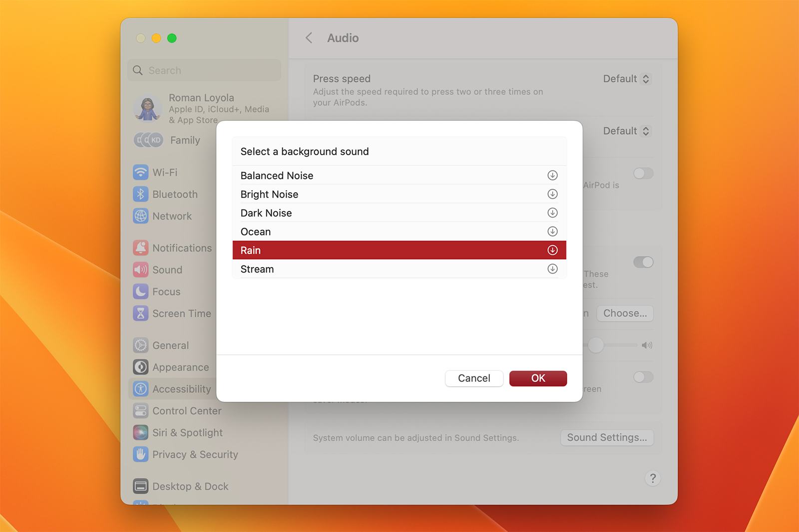799x532 pixels.
Task: Click the Notifications bell icon
Action: (x=141, y=248)
